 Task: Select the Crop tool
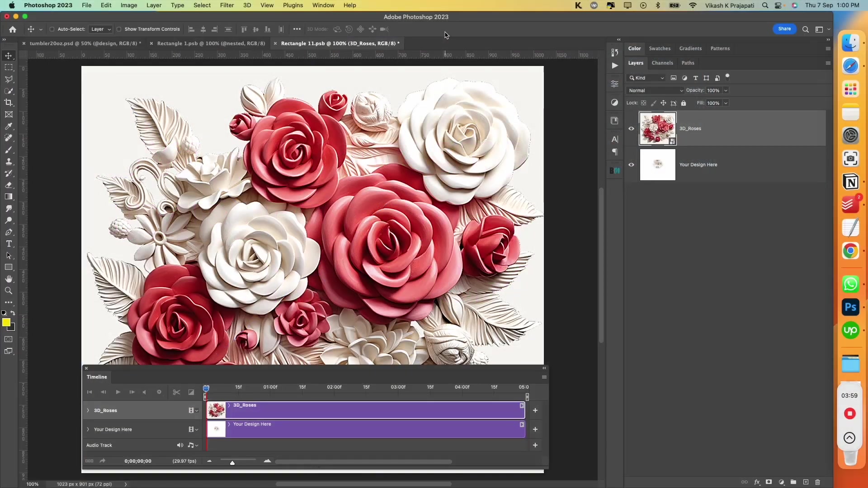coord(9,103)
